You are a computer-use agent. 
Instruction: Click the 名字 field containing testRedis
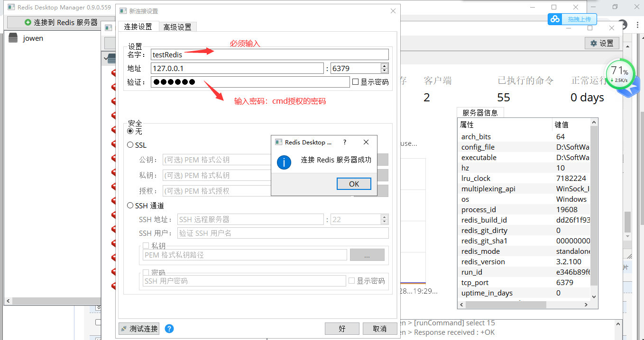click(x=270, y=54)
